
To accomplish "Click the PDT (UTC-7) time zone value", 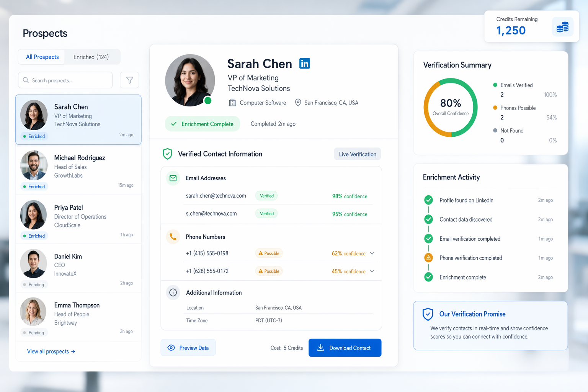I will [x=269, y=320].
